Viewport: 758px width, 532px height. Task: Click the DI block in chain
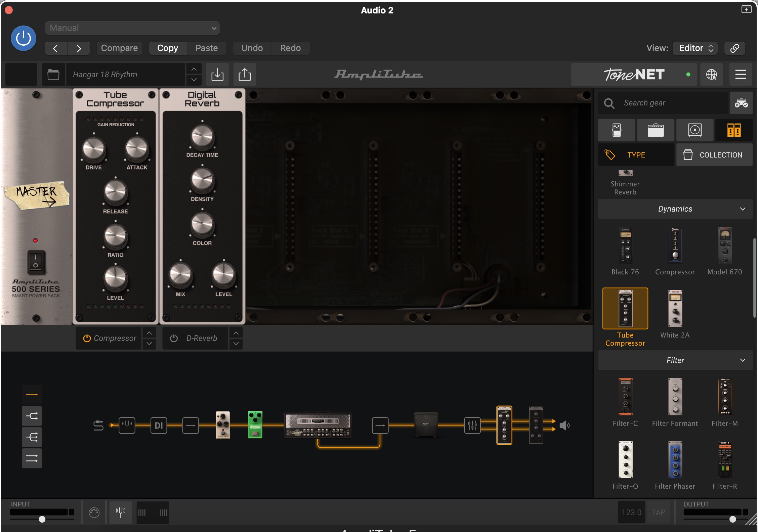pos(159,426)
